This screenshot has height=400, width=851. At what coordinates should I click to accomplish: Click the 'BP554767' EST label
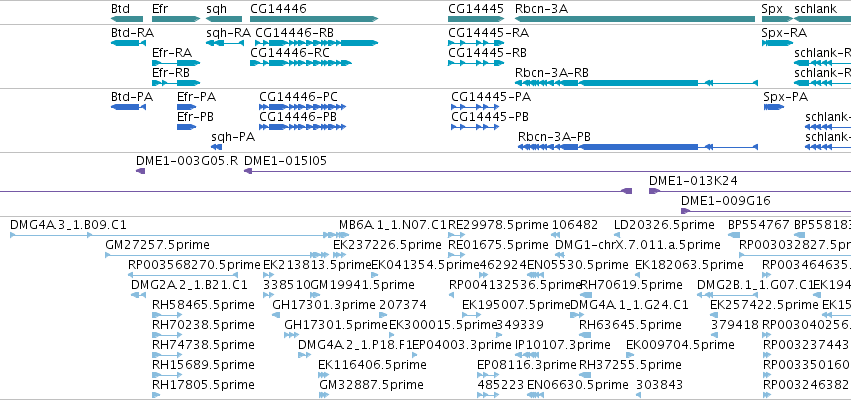[758, 226]
